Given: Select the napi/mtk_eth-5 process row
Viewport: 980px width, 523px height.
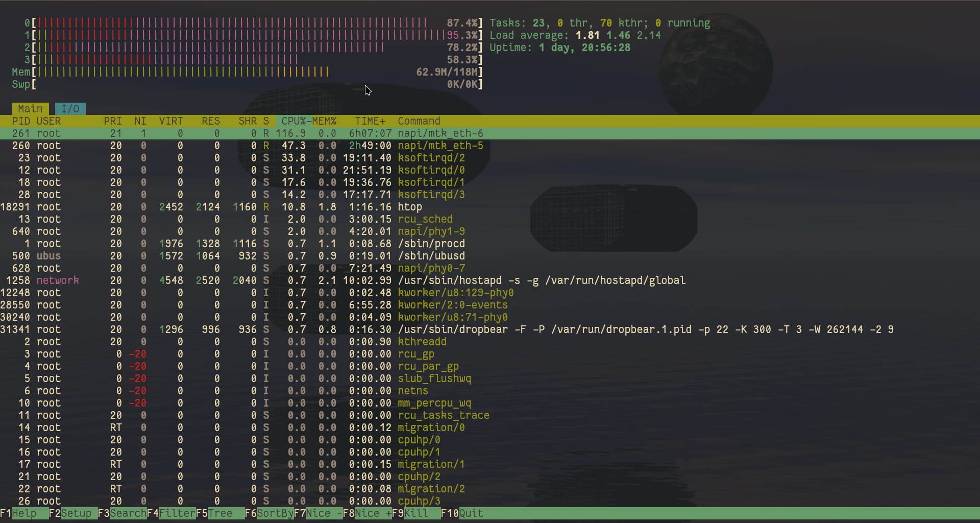Looking at the screenshot, I should coord(440,146).
